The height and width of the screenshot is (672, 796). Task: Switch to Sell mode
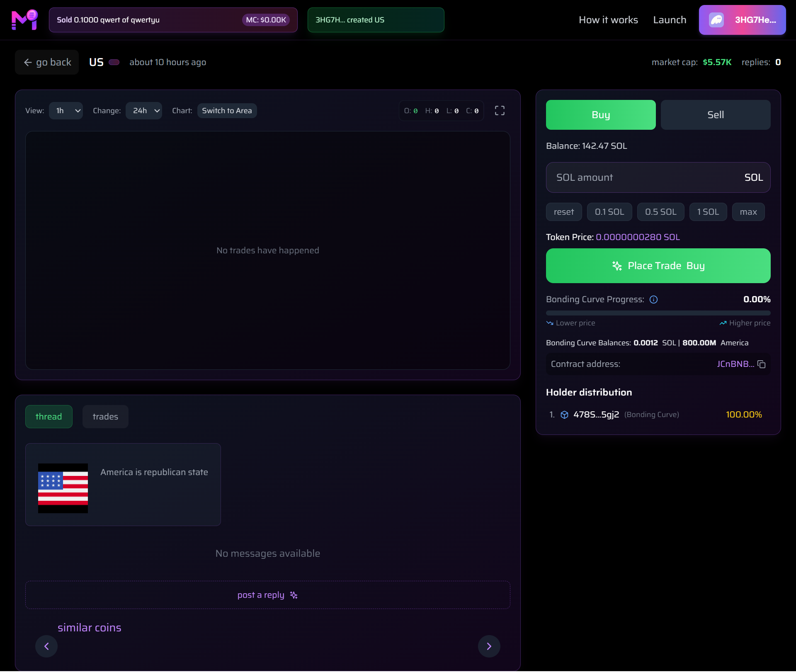coord(716,114)
